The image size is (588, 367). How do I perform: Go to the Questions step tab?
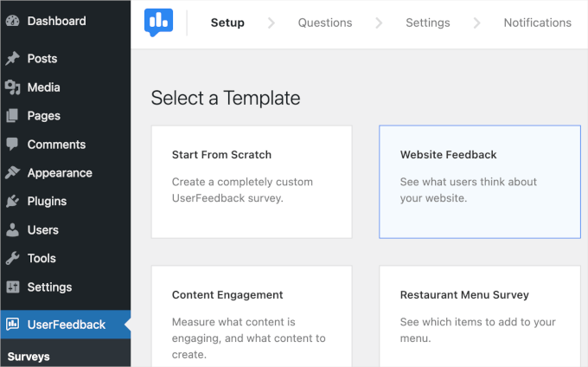[325, 23]
